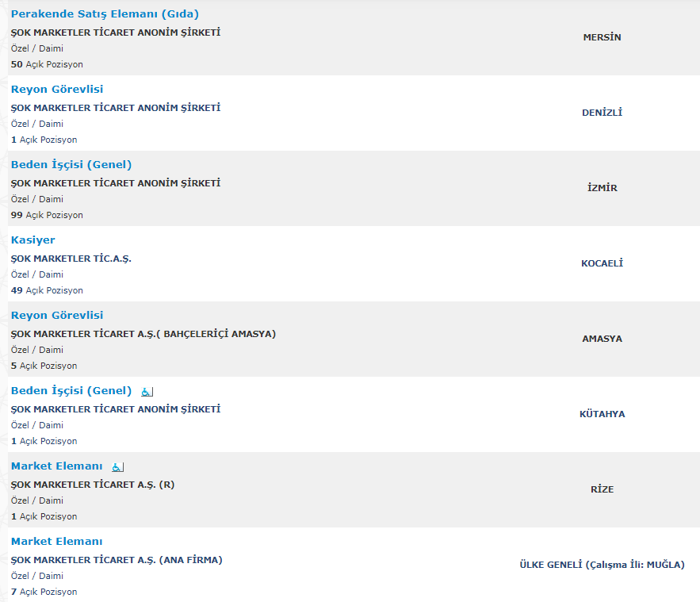The width and height of the screenshot is (700, 602).
Task: Click the 50 Açık Pozisyon text
Action: point(47,64)
